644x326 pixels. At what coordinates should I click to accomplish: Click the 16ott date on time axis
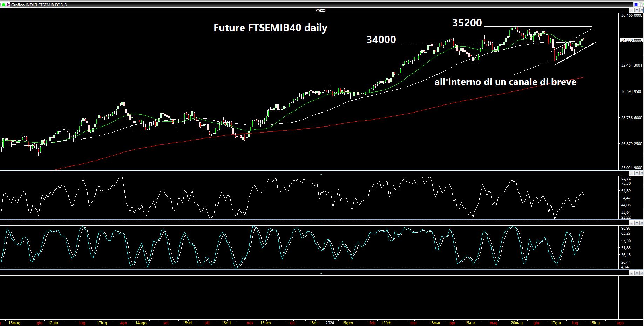pyautogui.click(x=226, y=323)
